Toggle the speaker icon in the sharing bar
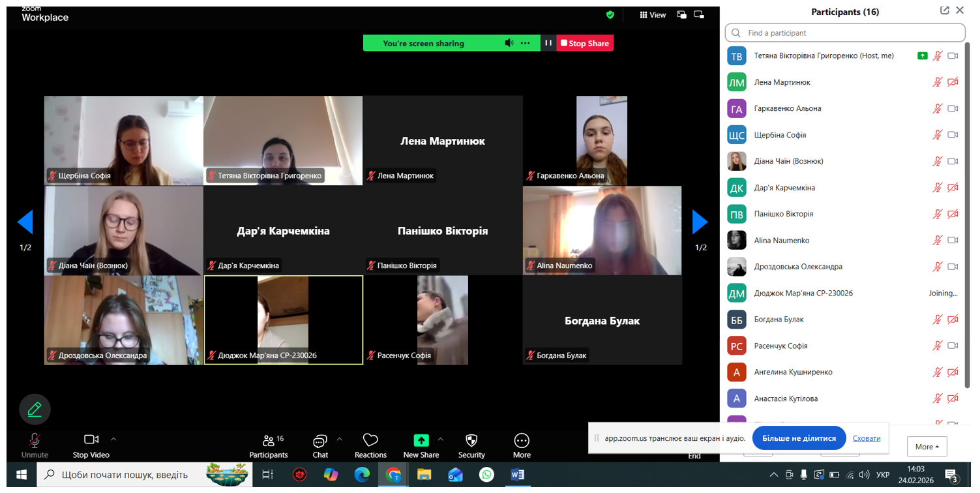The height and width of the screenshot is (493, 980). (509, 43)
